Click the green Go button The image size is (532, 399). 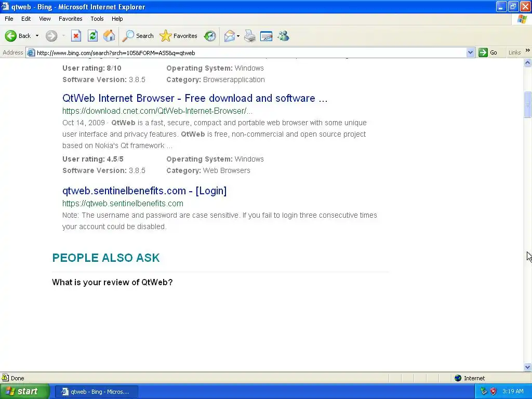coord(488,52)
